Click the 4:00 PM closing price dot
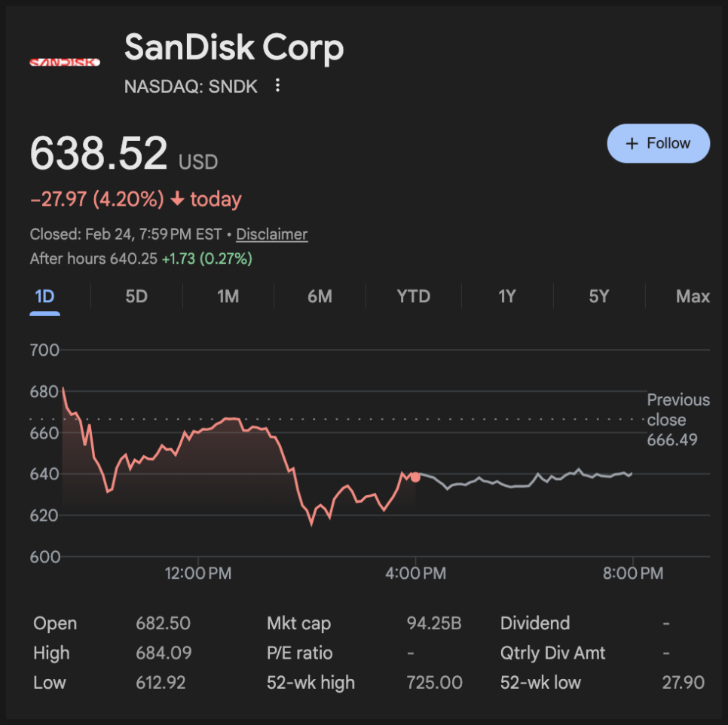This screenshot has height=725, width=728. 415,476
